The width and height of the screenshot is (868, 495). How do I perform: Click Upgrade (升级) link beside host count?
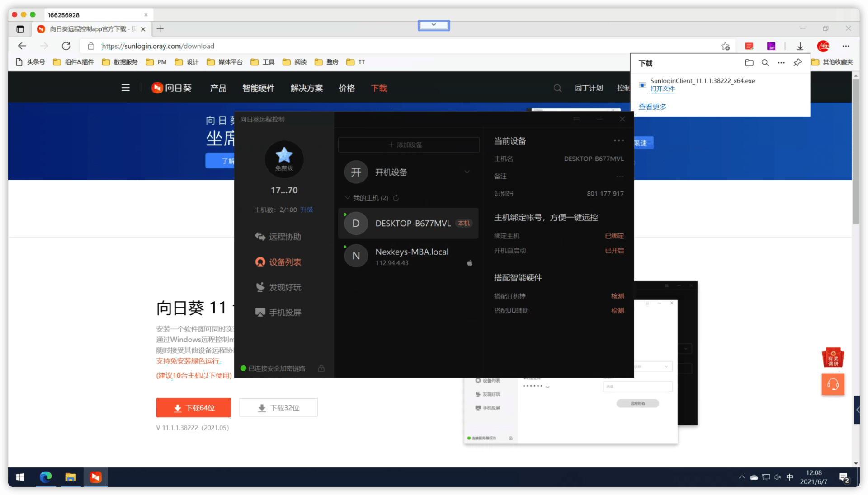[307, 210]
